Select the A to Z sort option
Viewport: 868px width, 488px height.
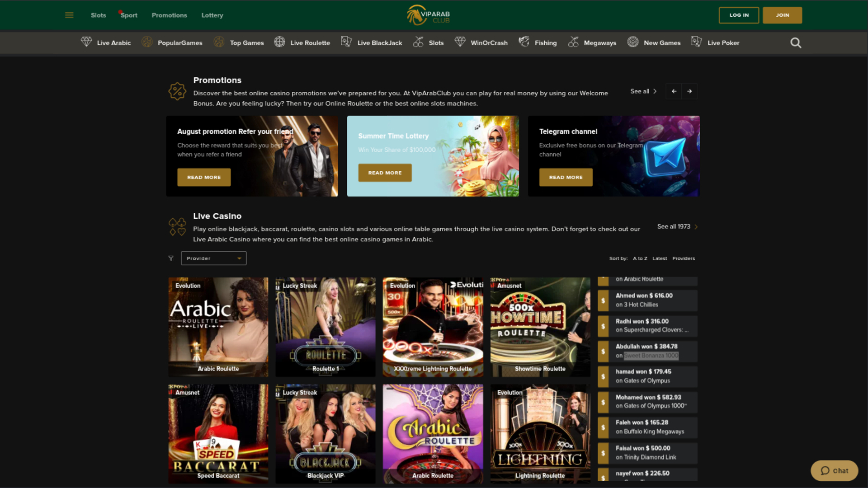(x=640, y=258)
